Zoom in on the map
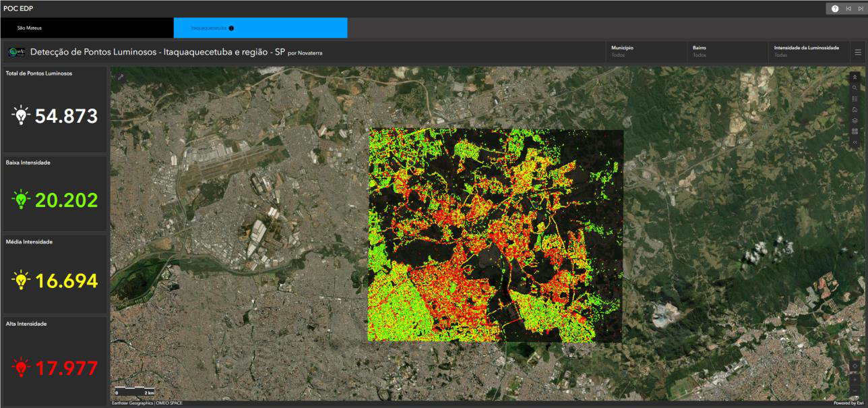This screenshot has width=868, height=408. click(855, 379)
